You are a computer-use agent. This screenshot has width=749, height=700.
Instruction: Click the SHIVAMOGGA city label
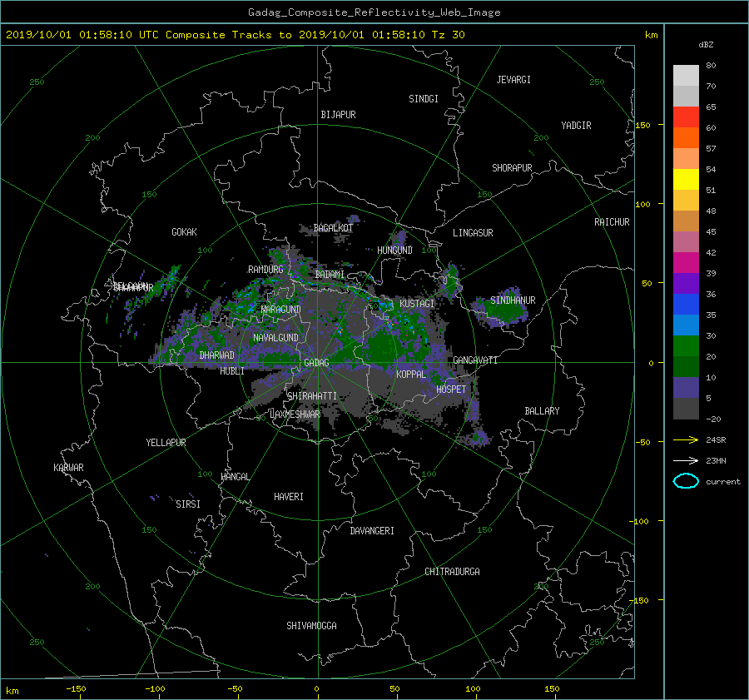tap(311, 626)
